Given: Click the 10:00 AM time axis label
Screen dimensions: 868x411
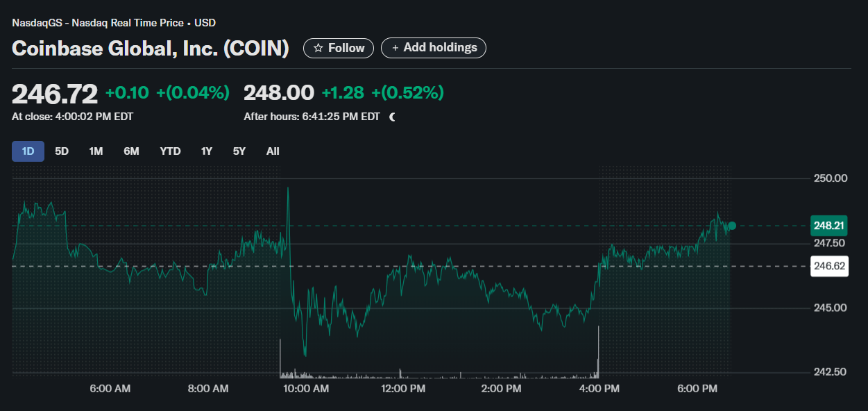Looking at the screenshot, I should tap(306, 389).
